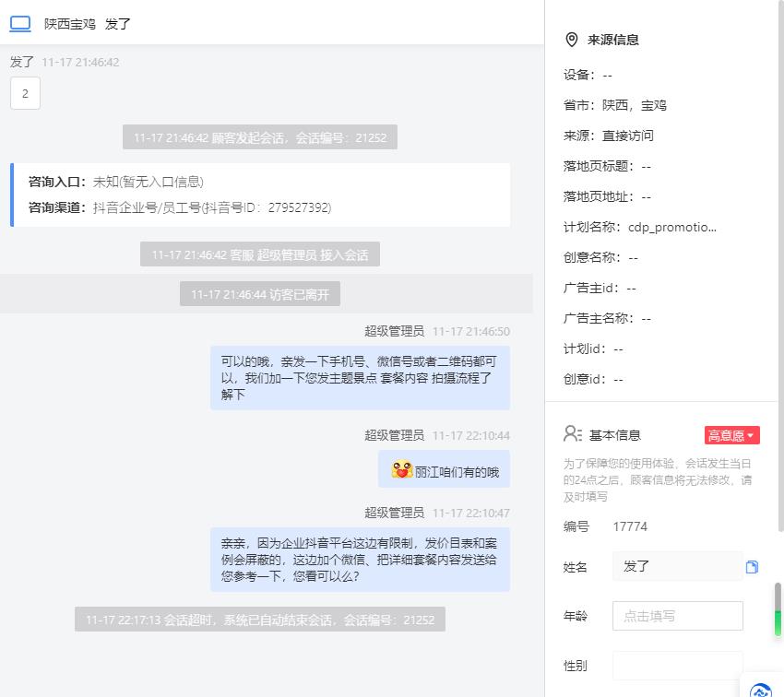Click the 姓名 input field containing 发了
784x697 pixels.
678,566
